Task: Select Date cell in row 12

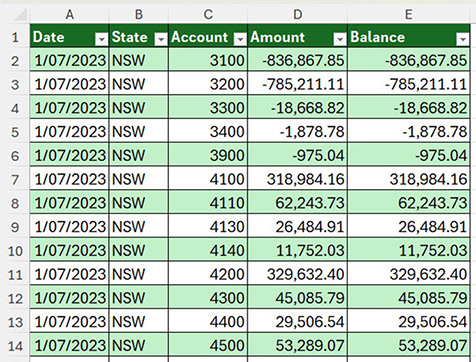Action: pos(69,298)
